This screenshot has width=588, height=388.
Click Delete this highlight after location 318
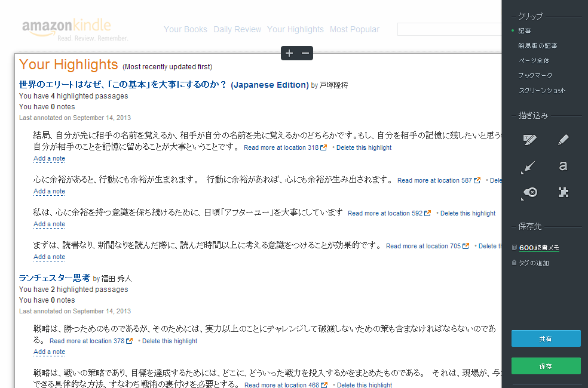click(364, 147)
